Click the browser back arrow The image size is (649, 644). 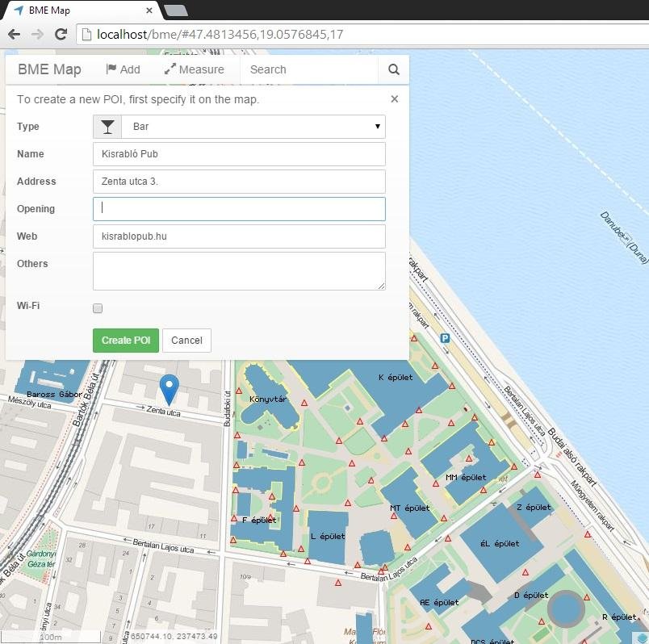coord(14,35)
